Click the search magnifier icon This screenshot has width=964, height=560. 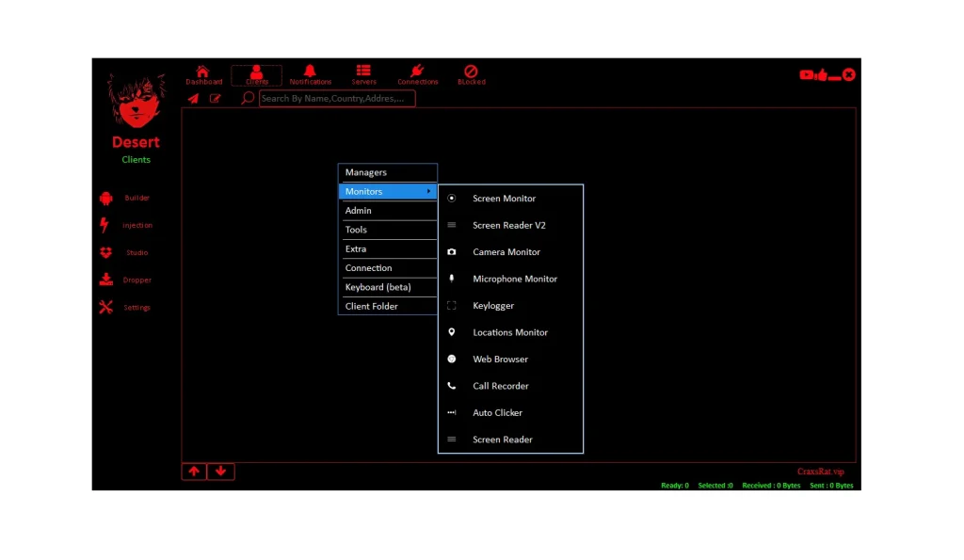pos(247,98)
